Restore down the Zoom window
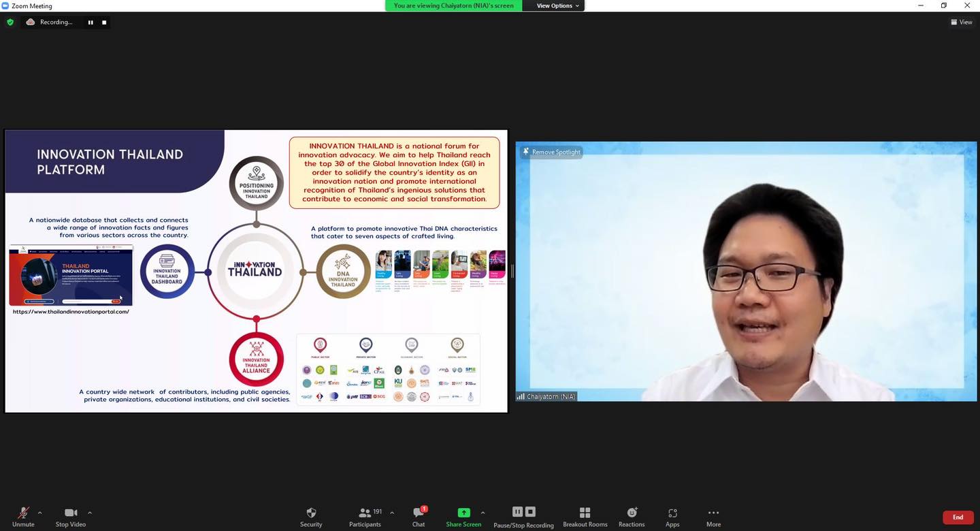The width and height of the screenshot is (980, 531). pyautogui.click(x=943, y=5)
